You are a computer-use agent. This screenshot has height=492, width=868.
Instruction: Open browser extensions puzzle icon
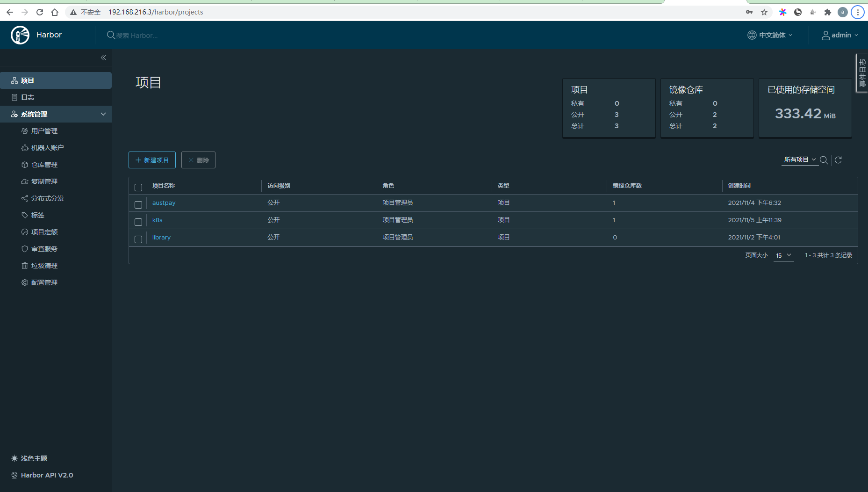pos(828,12)
